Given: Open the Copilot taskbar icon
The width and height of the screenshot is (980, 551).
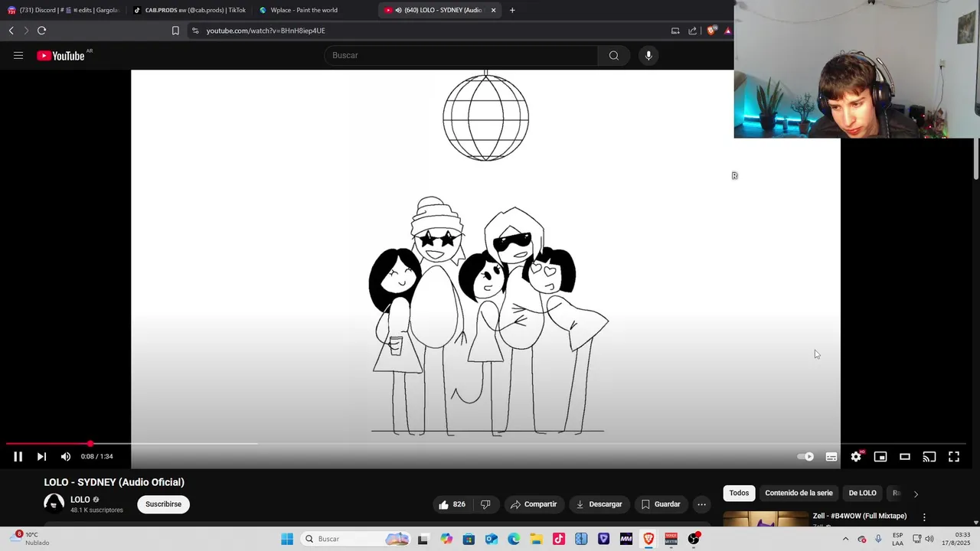Looking at the screenshot, I should [x=446, y=539].
